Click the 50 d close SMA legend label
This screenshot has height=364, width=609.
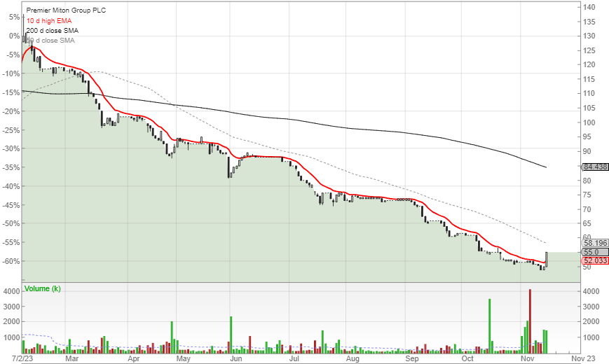point(50,41)
